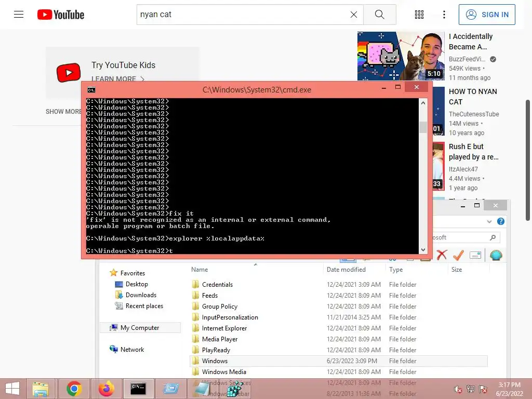The width and height of the screenshot is (532, 399).
Task: Open the Registry Editor taskbar icon
Action: pos(235,389)
